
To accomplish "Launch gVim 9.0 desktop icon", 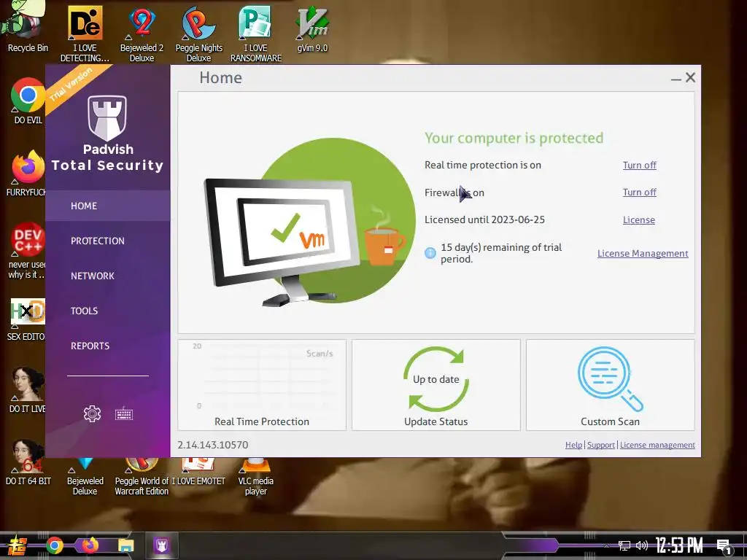I will (312, 28).
